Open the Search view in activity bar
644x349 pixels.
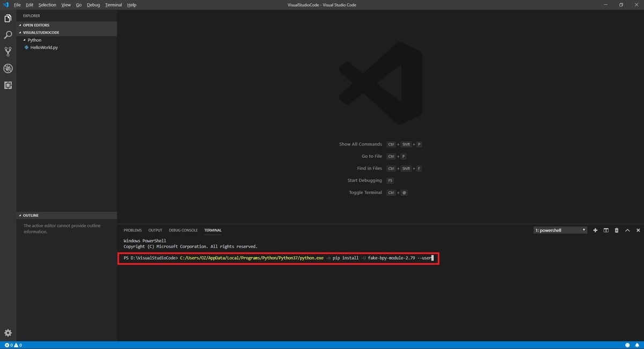click(x=8, y=35)
